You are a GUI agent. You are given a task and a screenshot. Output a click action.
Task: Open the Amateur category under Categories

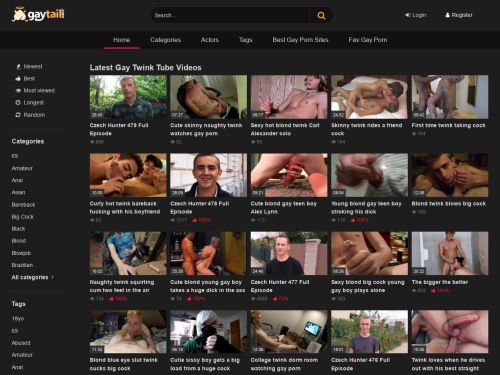(22, 168)
